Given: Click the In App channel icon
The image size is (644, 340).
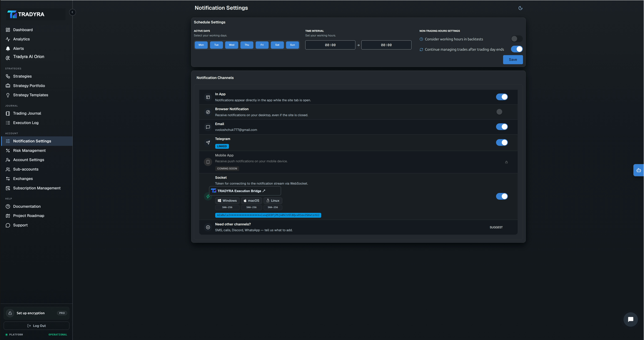Looking at the screenshot, I should 208,97.
